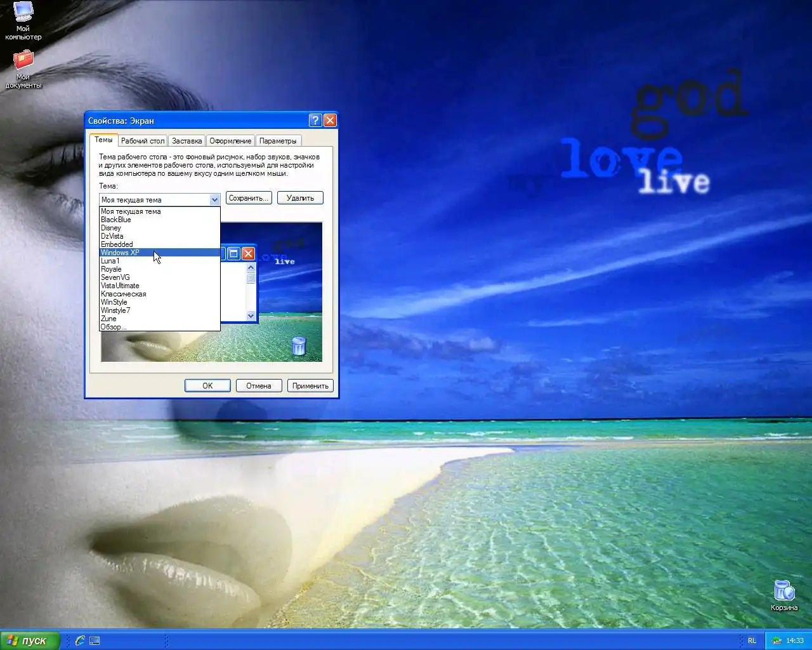This screenshot has width=812, height=650.
Task: Choose the Zune theme
Action: 160,319
